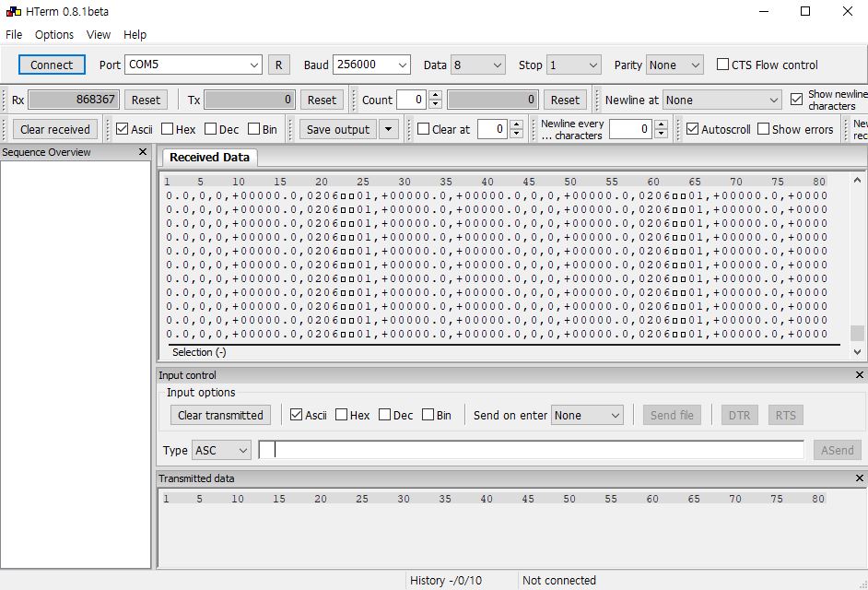Screen dimensions: 868x590
Task: Enable received Hex display checkbox
Action: (167, 129)
